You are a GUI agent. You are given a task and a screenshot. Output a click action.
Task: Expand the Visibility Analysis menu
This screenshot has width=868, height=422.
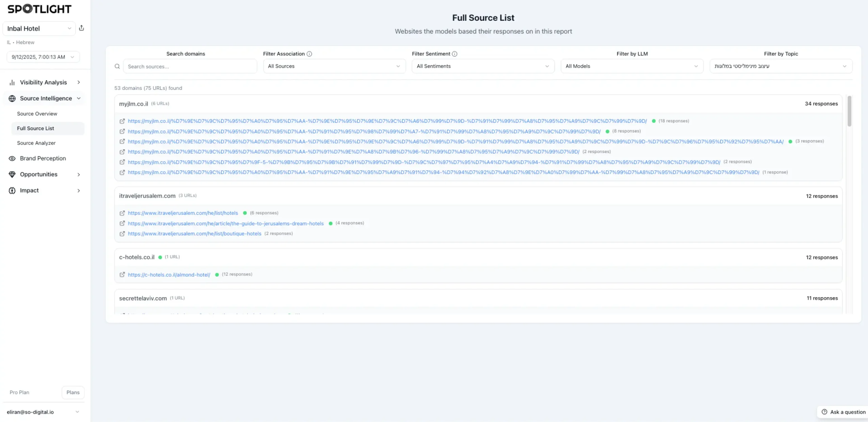(x=44, y=82)
